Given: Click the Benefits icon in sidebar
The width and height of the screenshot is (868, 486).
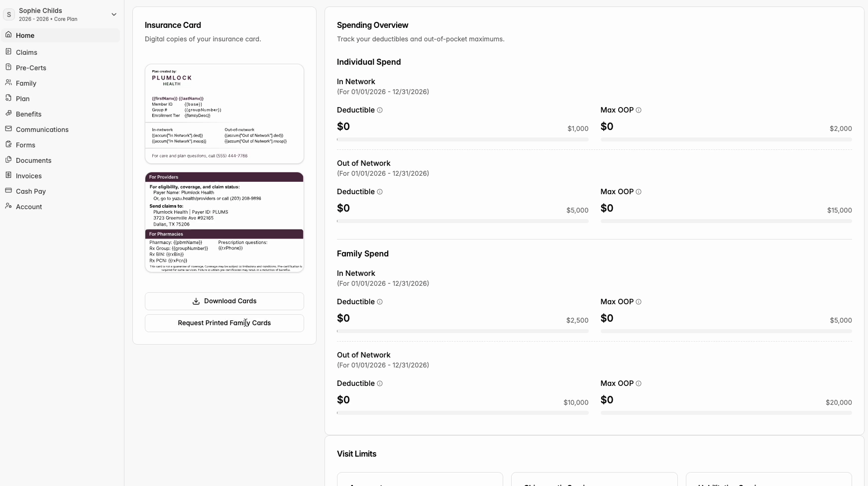Looking at the screenshot, I should click(x=8, y=114).
